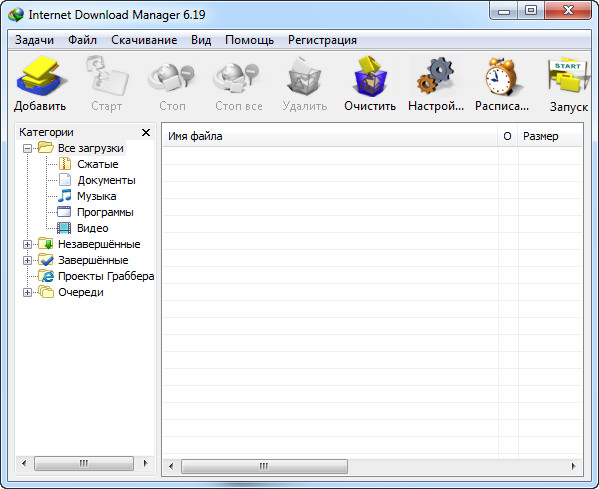This screenshot has height=489, width=599.
Task: Sort by the Имя файла column header
Action: [x=330, y=136]
